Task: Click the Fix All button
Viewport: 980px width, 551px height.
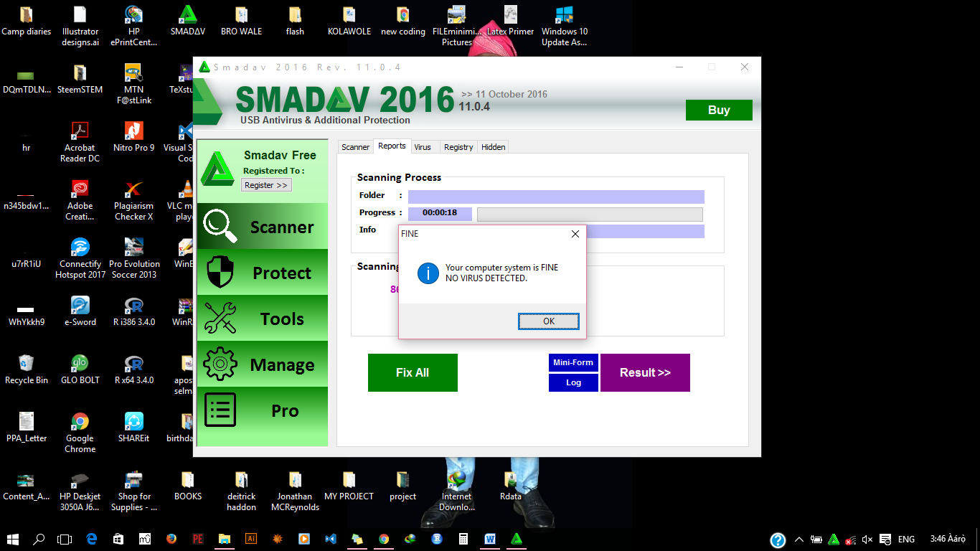Action: pyautogui.click(x=412, y=372)
